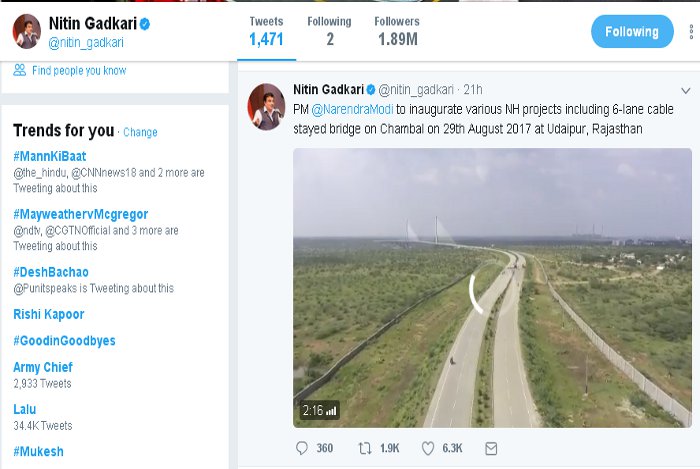700x469 pixels.
Task: Open the #DeshBachao trend
Action: pyautogui.click(x=51, y=272)
